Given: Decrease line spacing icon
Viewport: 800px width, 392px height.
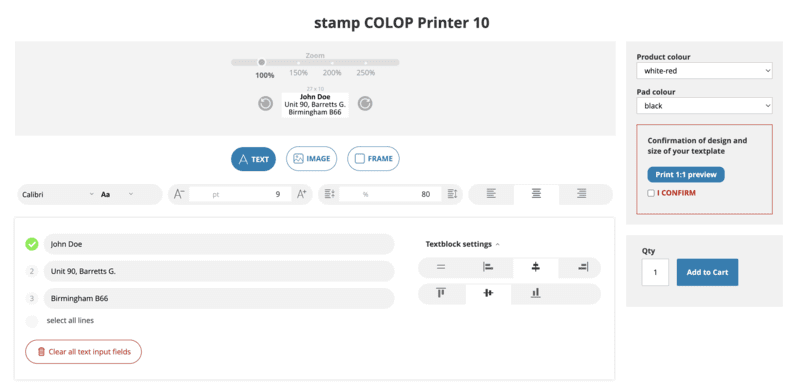Looking at the screenshot, I should (x=329, y=194).
